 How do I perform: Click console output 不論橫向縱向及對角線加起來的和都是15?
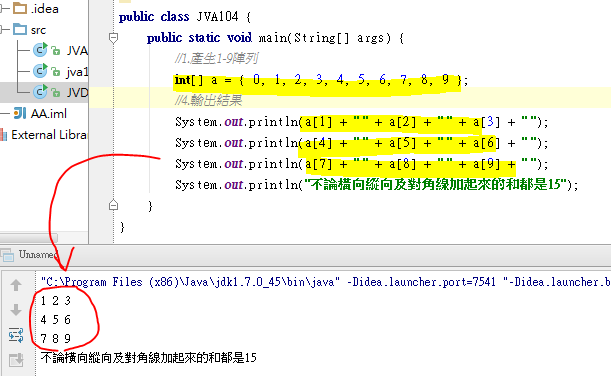coord(148,358)
